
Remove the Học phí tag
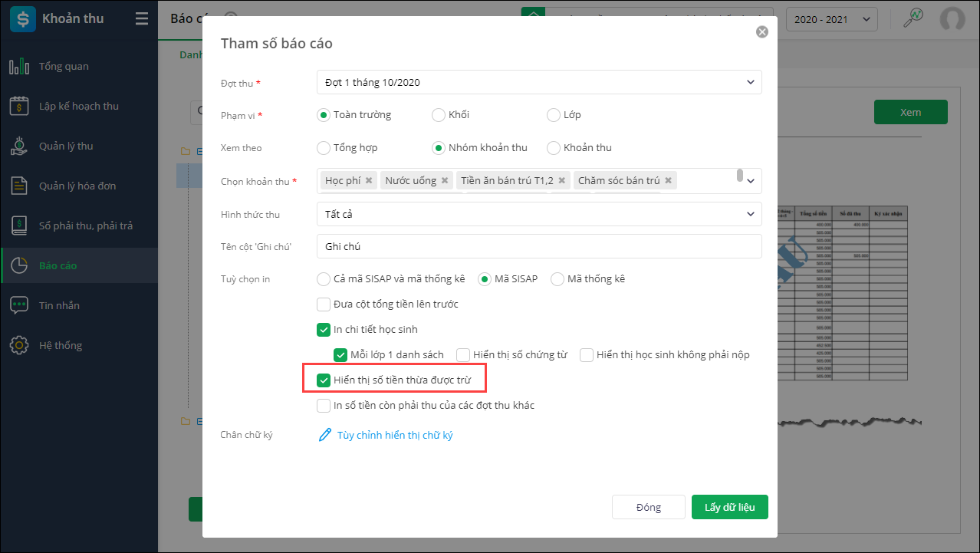coord(369,181)
